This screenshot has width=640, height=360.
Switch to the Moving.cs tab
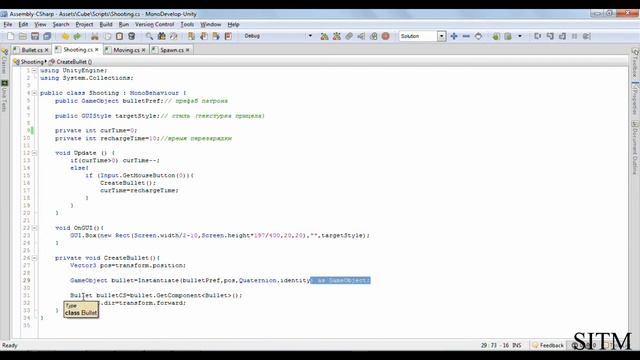coord(126,50)
